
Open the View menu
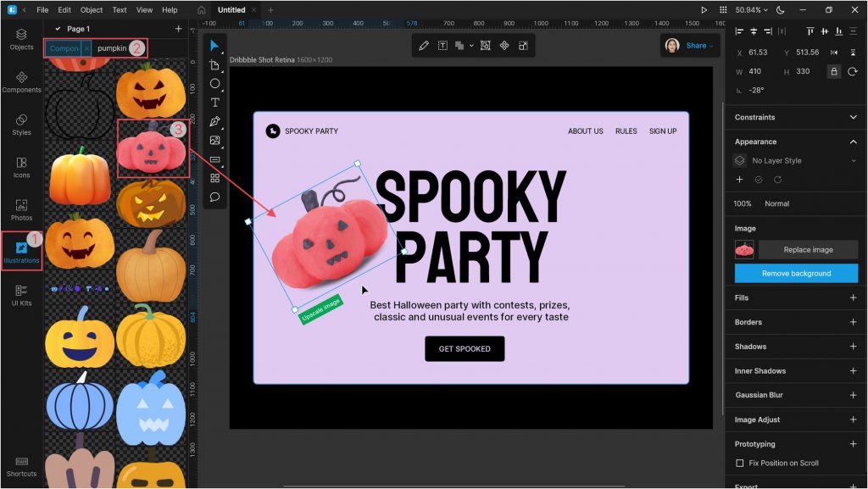click(x=144, y=10)
